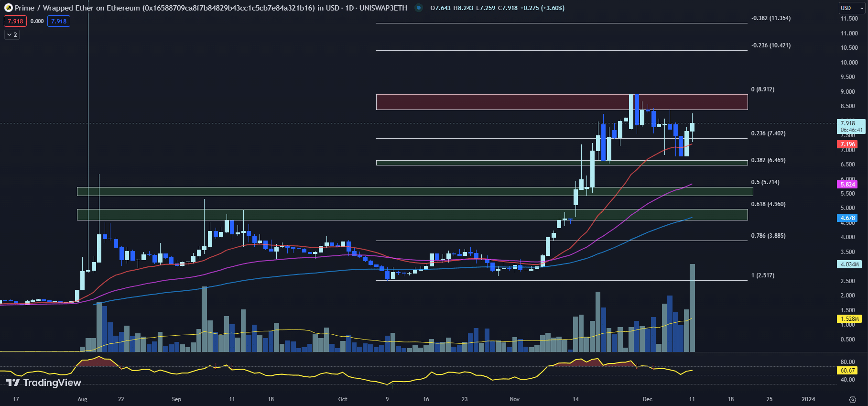Select the 0.382 (6.469) Fibonacci level label
This screenshot has width=868, height=406.
tap(768, 160)
